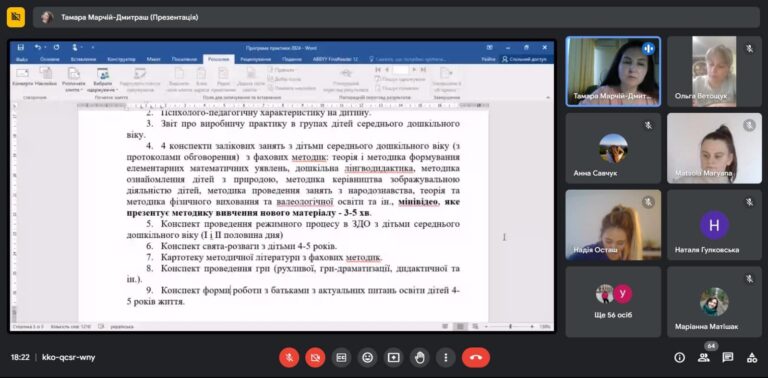The width and height of the screenshot is (768, 378).
Task: Leave the call with red button
Action: 476,357
